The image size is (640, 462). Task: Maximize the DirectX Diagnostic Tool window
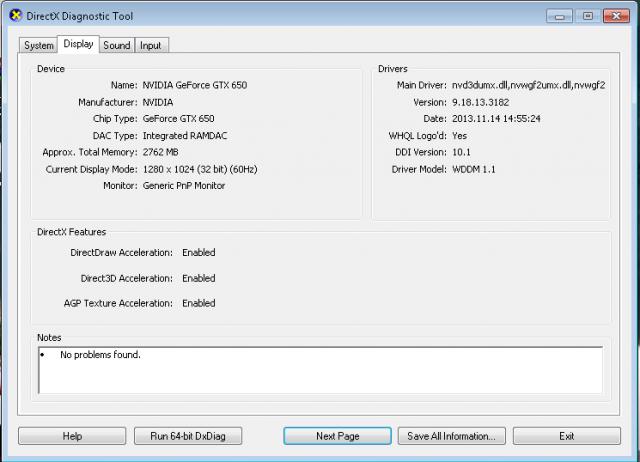pos(587,15)
